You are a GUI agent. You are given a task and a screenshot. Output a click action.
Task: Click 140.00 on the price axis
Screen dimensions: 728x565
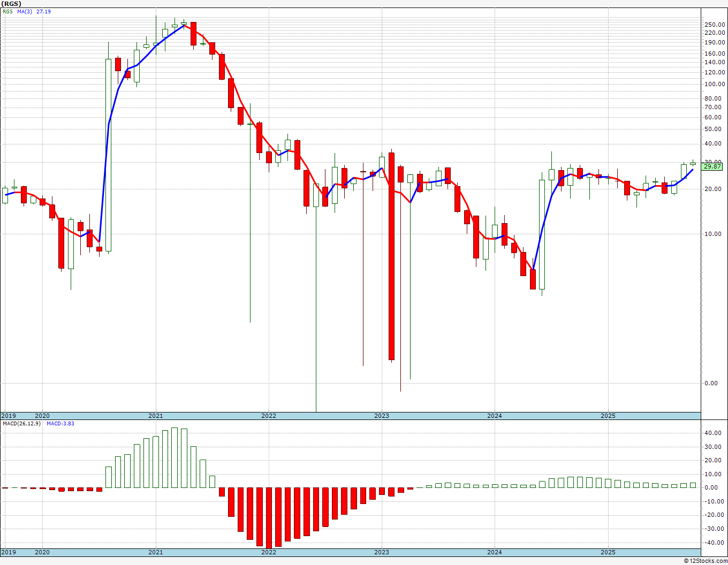click(715, 62)
